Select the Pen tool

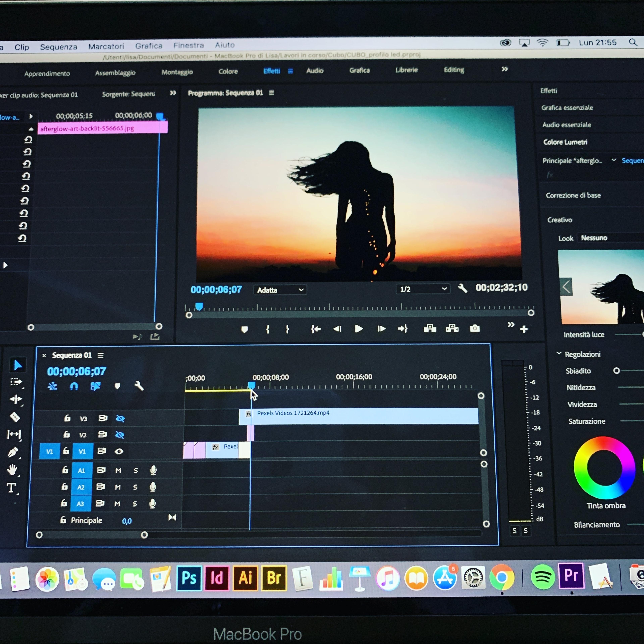13,452
